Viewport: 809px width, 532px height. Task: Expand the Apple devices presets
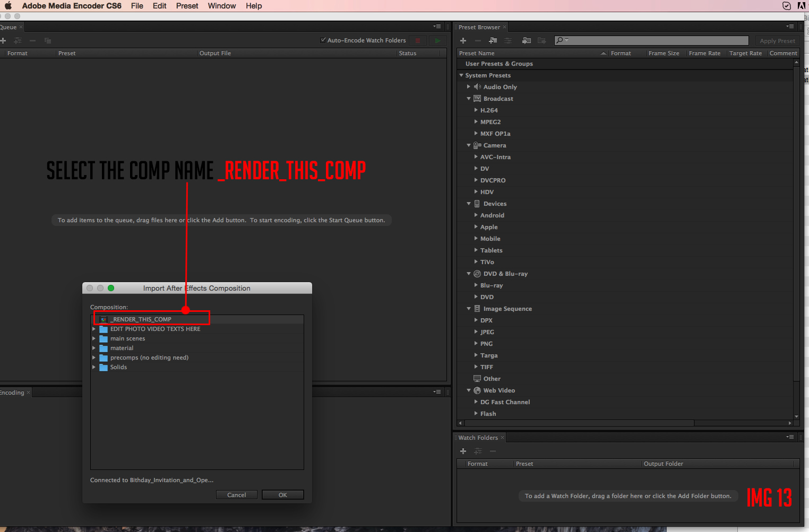pos(476,226)
